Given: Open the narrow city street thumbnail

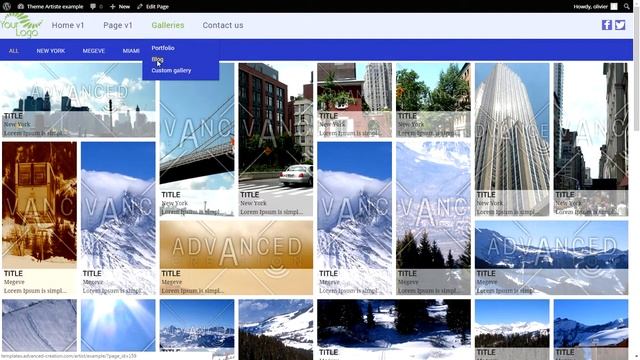Looking at the screenshot, I should coord(591,139).
